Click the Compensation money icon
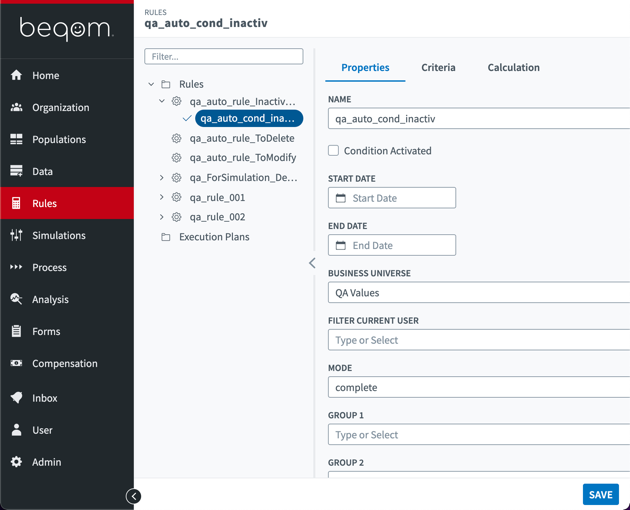 (x=16, y=363)
